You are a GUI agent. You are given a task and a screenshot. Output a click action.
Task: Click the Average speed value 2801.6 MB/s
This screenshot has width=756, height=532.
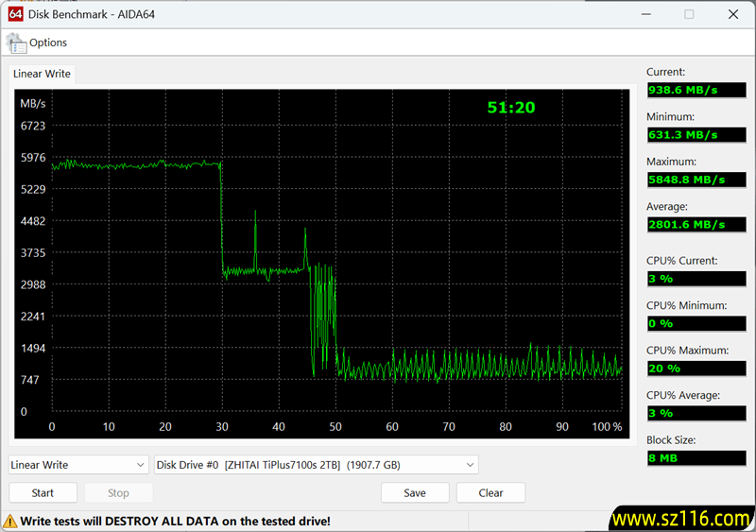[696, 225]
